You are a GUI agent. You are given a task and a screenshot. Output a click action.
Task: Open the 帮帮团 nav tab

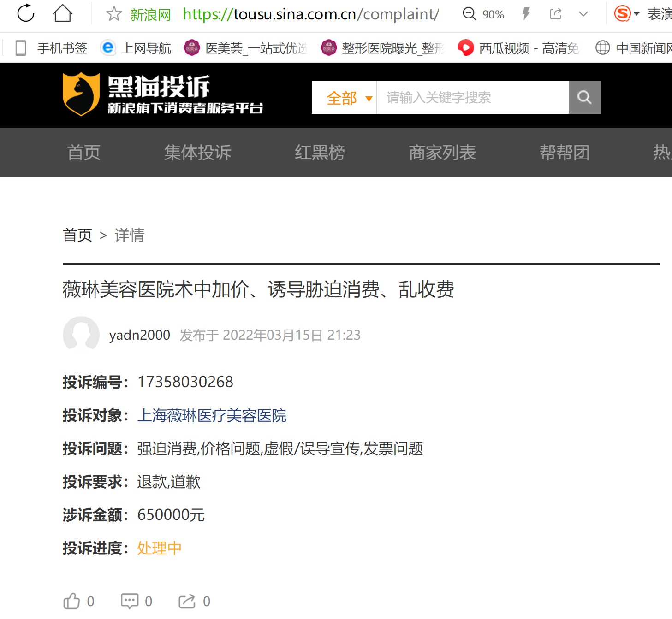click(565, 153)
